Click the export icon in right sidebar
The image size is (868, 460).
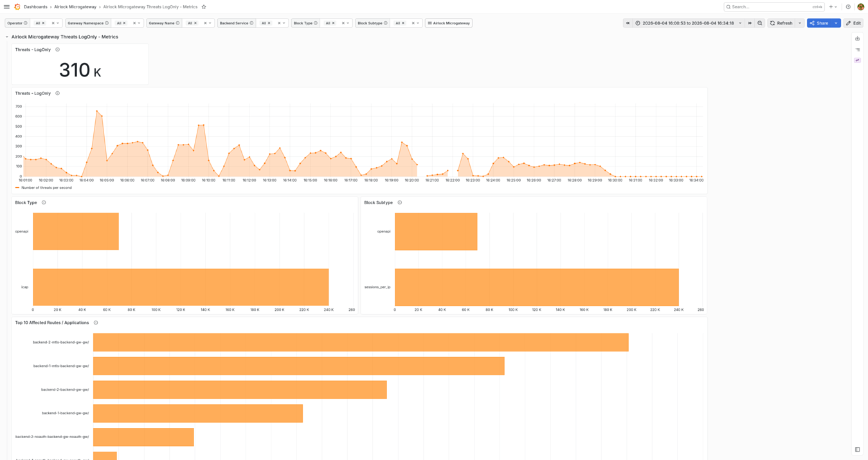point(858,39)
